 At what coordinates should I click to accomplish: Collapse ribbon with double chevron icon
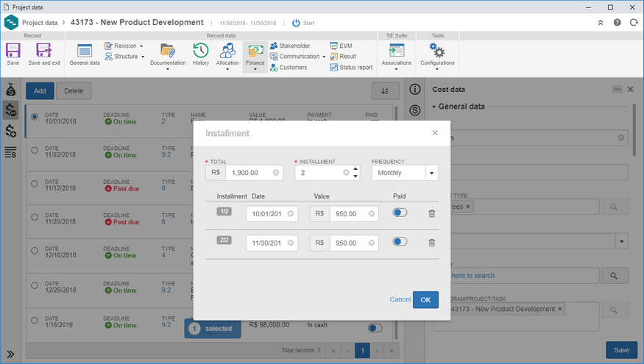coord(601,23)
